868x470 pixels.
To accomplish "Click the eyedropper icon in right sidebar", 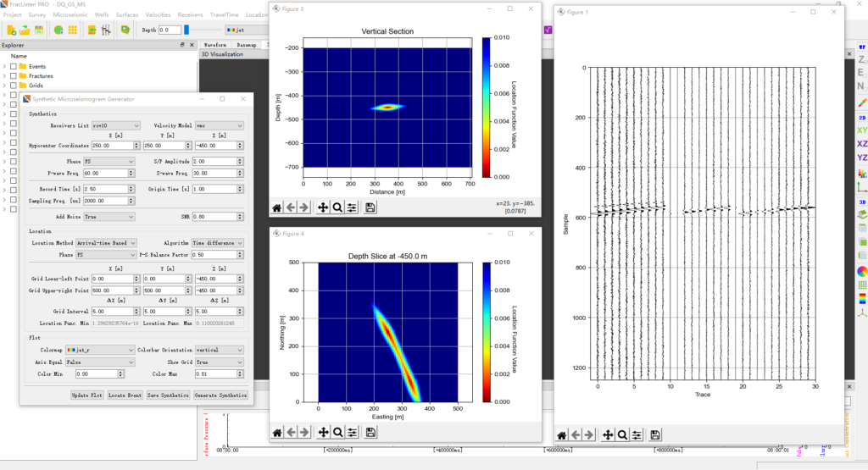I will pyautogui.click(x=862, y=102).
